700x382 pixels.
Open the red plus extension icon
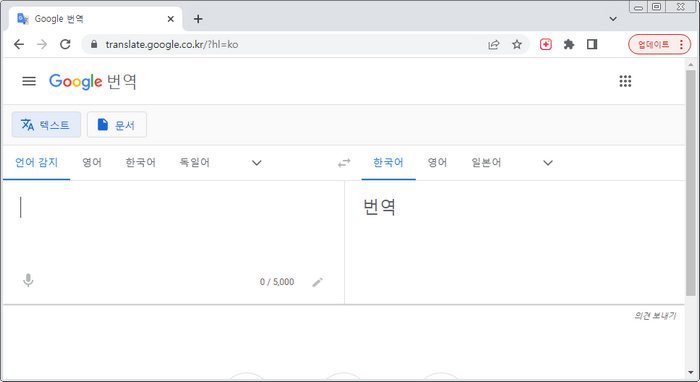(546, 44)
